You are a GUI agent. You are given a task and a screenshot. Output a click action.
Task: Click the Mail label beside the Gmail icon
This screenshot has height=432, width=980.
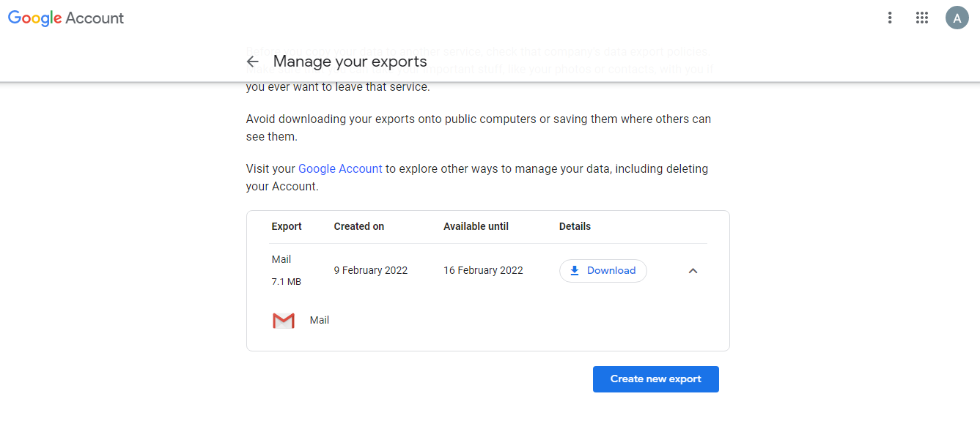pos(320,320)
